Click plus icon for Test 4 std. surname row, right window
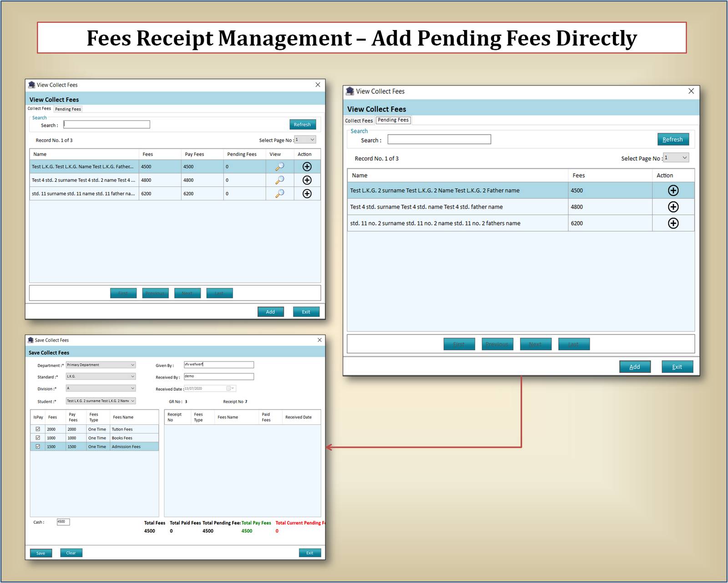This screenshot has height=583, width=728. [x=673, y=207]
